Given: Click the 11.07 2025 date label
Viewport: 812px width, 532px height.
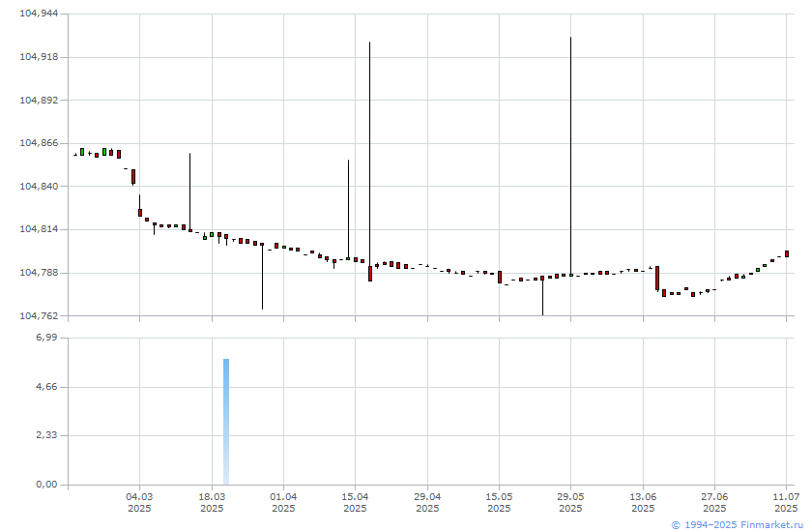Looking at the screenshot, I should point(786,502).
